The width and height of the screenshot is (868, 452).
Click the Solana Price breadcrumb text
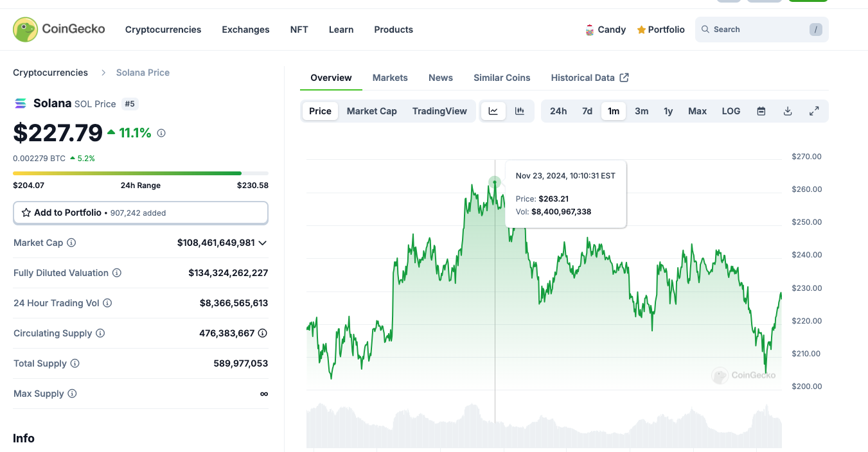pos(143,73)
